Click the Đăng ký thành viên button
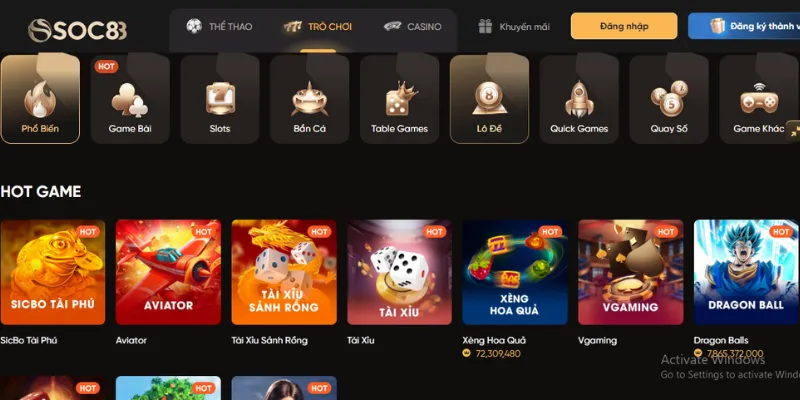The width and height of the screenshot is (800, 400). click(744, 26)
